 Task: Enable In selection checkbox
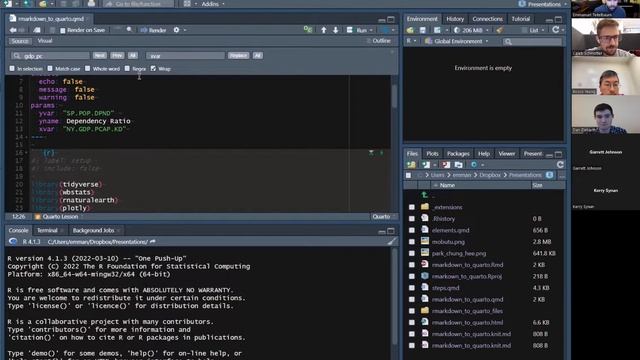(12, 69)
